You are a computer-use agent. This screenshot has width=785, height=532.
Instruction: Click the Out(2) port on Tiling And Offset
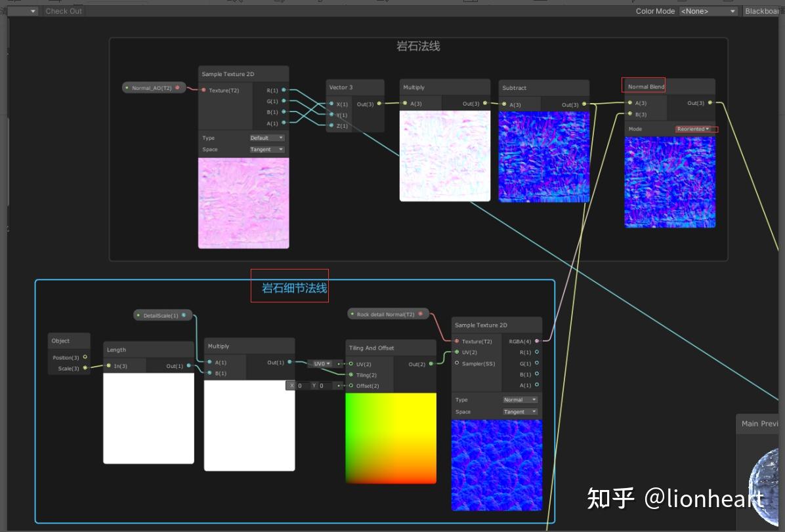(x=431, y=364)
